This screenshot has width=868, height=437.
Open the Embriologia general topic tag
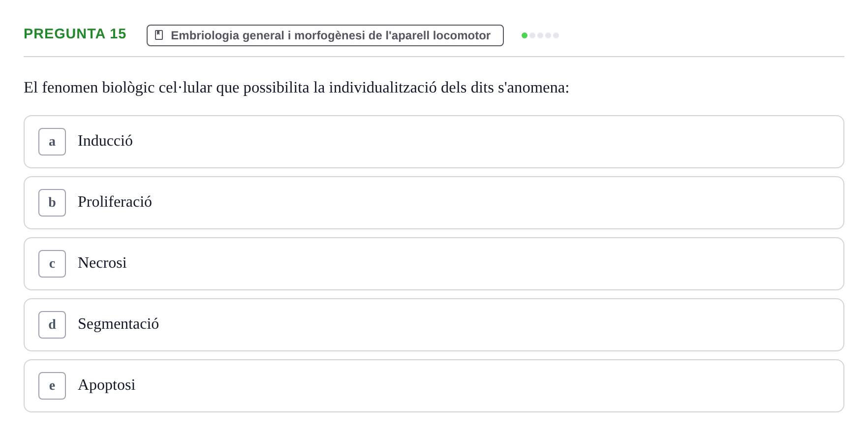click(x=325, y=35)
